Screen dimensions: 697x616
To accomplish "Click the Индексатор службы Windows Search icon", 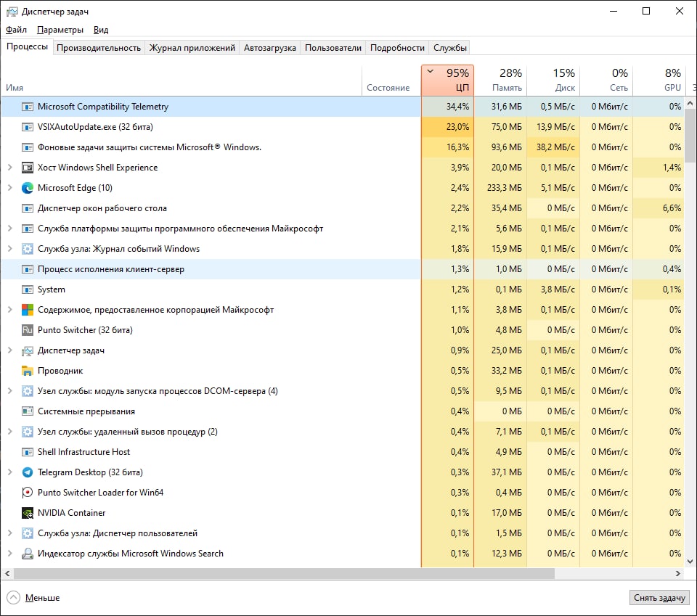I will 28,554.
